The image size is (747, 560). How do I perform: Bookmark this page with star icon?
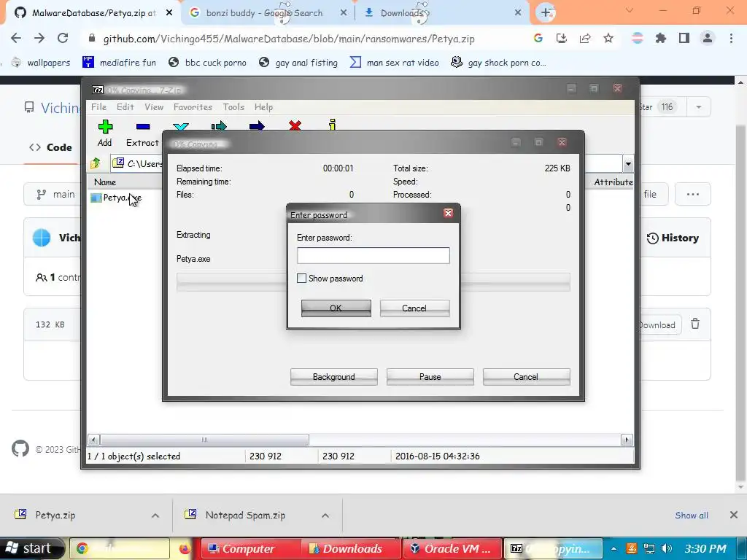click(608, 39)
